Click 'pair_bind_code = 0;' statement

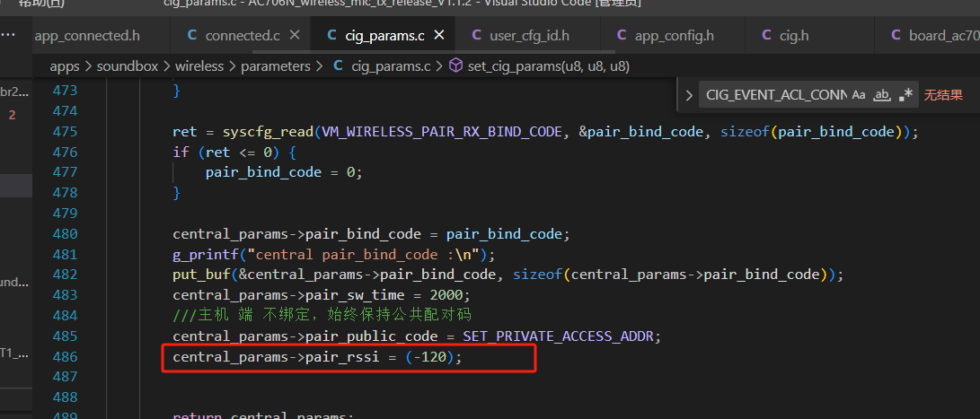pos(284,173)
